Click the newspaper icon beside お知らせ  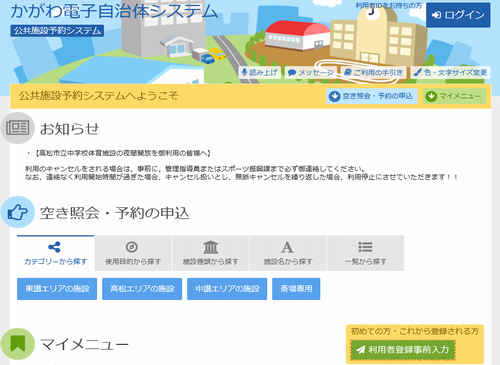(x=17, y=128)
